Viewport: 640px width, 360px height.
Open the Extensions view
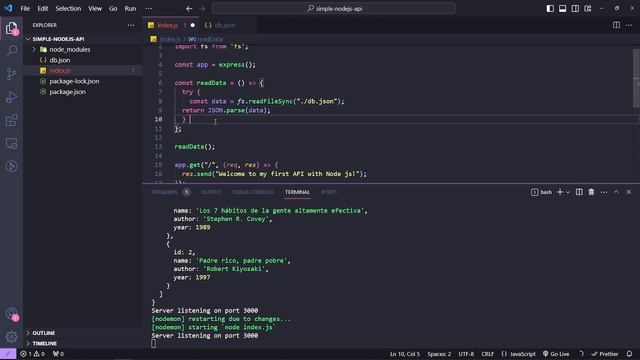[x=11, y=120]
